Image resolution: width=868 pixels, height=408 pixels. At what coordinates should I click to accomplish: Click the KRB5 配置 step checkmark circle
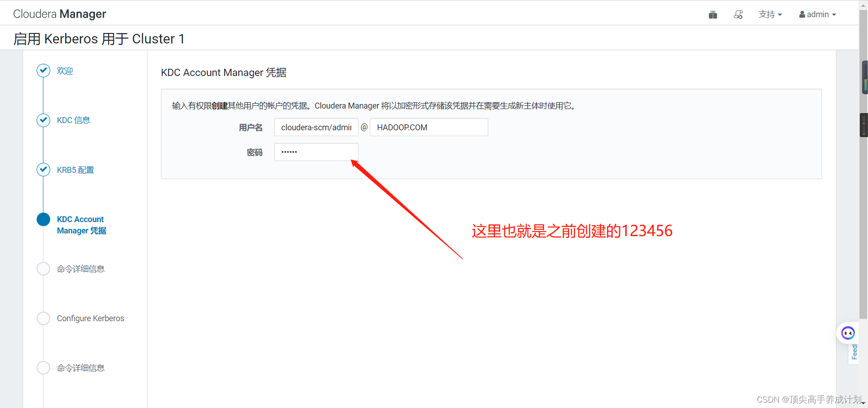pyautogui.click(x=43, y=170)
